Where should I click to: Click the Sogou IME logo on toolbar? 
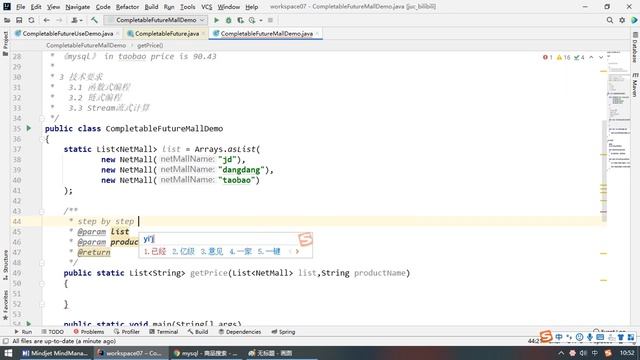click(546, 337)
